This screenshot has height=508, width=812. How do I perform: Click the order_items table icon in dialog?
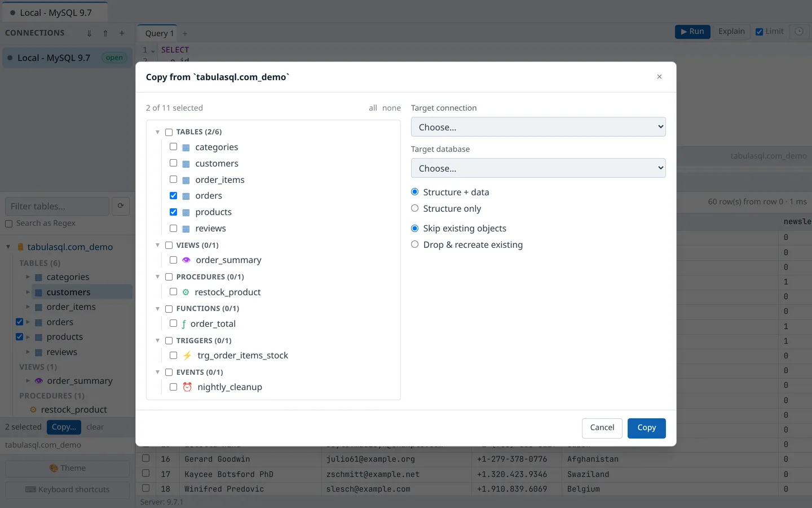(x=186, y=180)
